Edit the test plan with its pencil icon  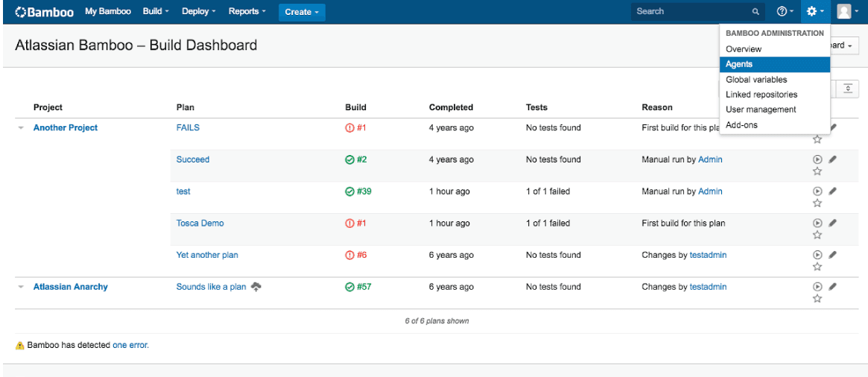(x=832, y=191)
